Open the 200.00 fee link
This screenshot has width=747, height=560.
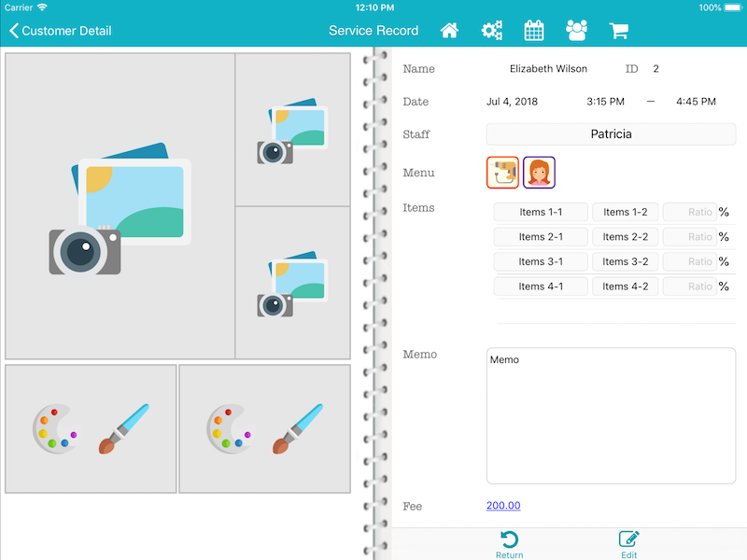click(503, 505)
